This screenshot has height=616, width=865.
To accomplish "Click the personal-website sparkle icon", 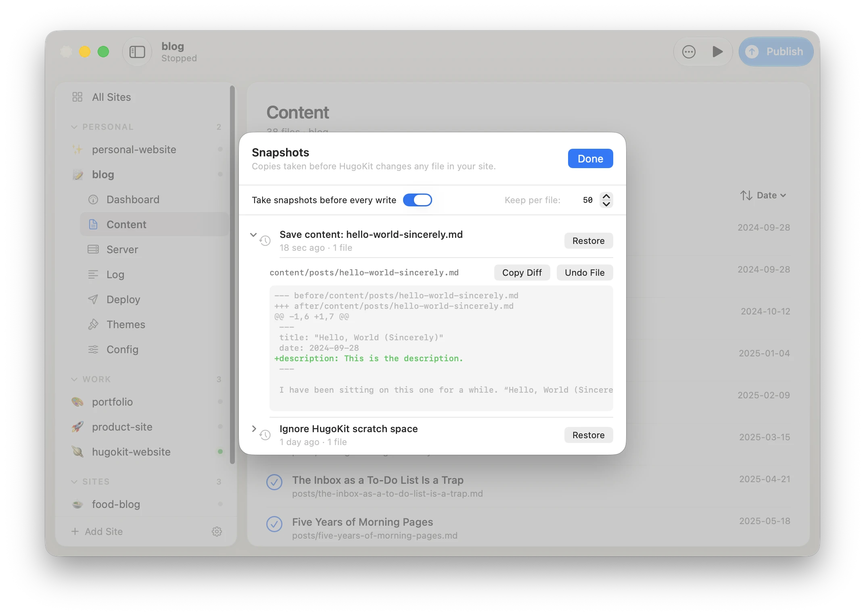I will (x=77, y=150).
